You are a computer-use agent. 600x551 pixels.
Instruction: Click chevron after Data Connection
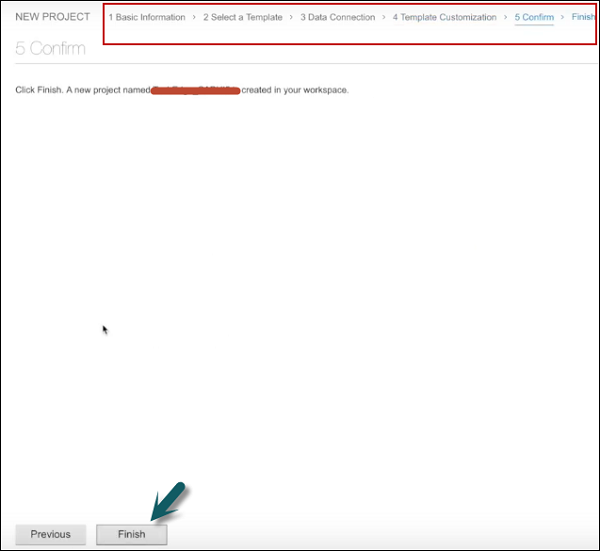[x=384, y=17]
